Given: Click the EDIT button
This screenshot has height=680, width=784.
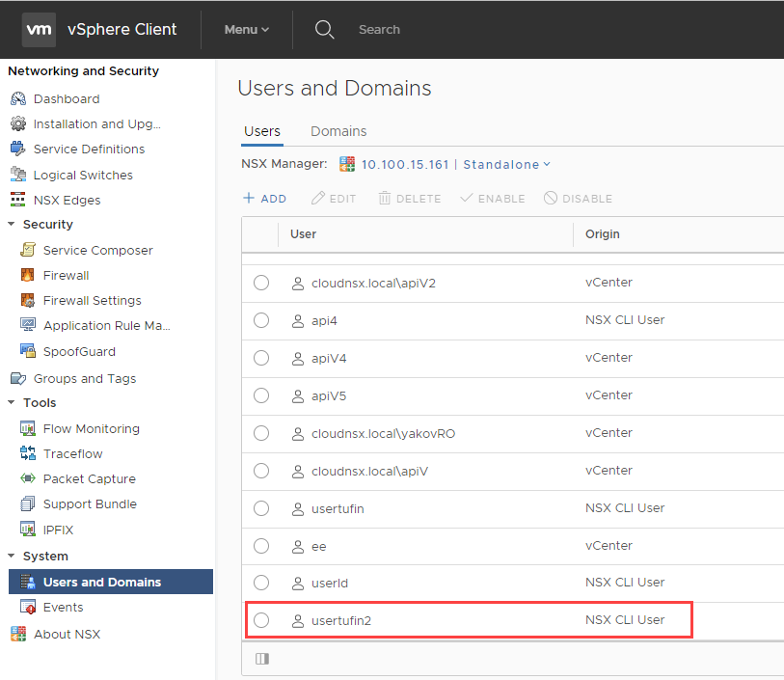Looking at the screenshot, I should pos(334,199).
